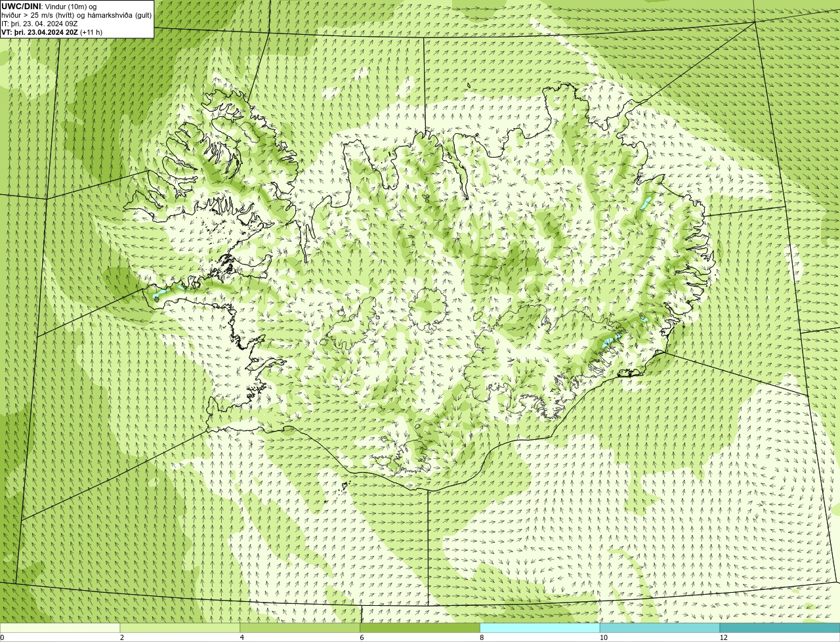Click the 'VT: þri. 23.04.2024 20Z (+11 h)' line
840x642 pixels.
(x=52, y=32)
